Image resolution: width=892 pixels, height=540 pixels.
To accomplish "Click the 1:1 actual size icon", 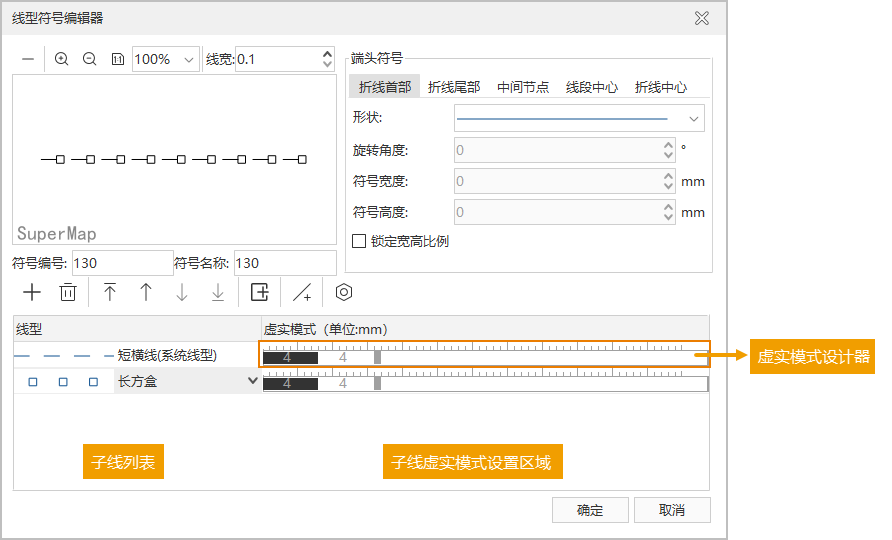I will click(118, 59).
